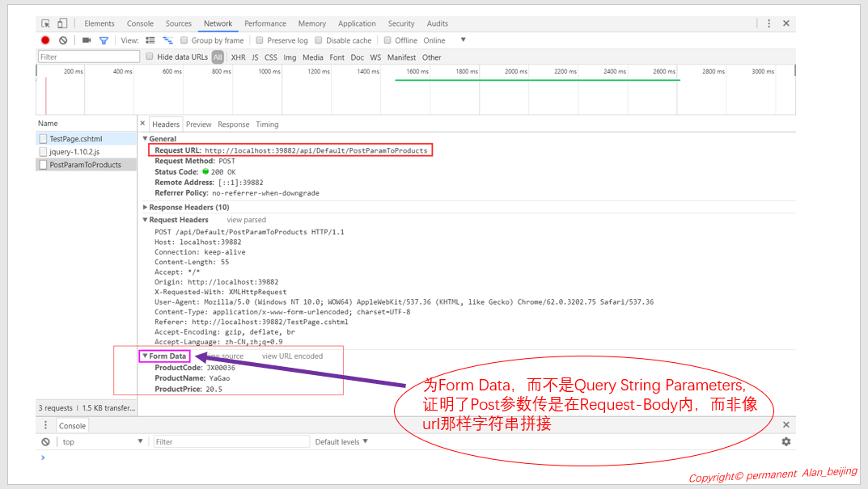Clear the network log
Screen dimensions: 868x489
coord(63,40)
